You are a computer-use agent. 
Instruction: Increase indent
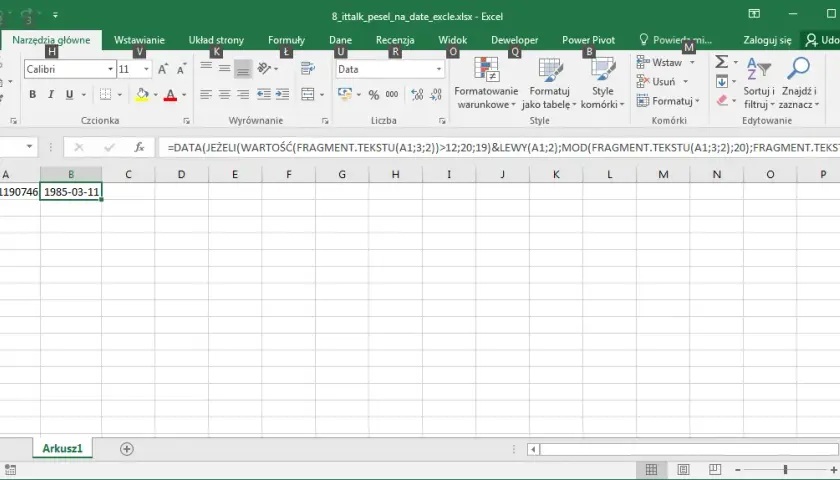[282, 94]
